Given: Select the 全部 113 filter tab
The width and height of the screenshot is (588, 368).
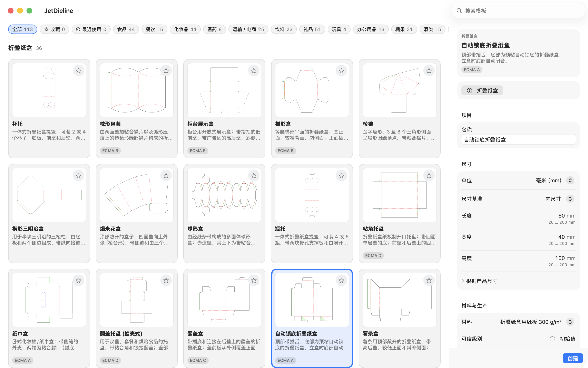Looking at the screenshot, I should click(x=23, y=29).
